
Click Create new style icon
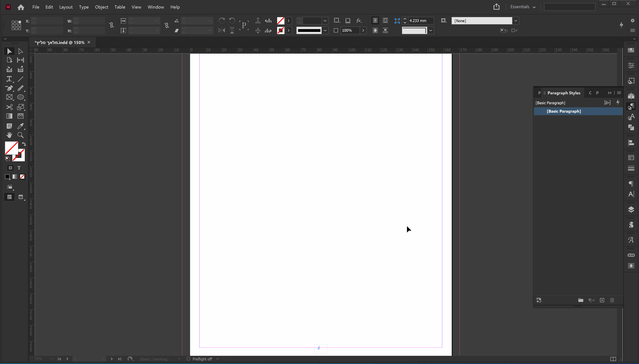[602, 300]
